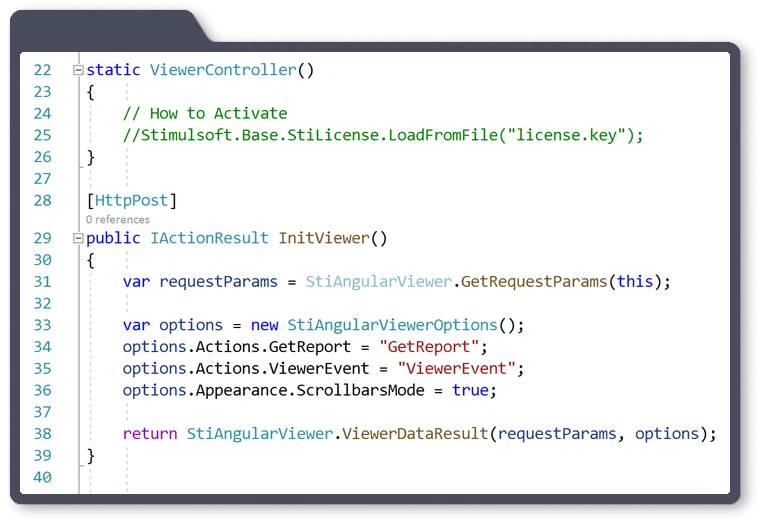Click line number 36 in the gutter
This screenshot has height=520, width=760.
click(x=43, y=391)
